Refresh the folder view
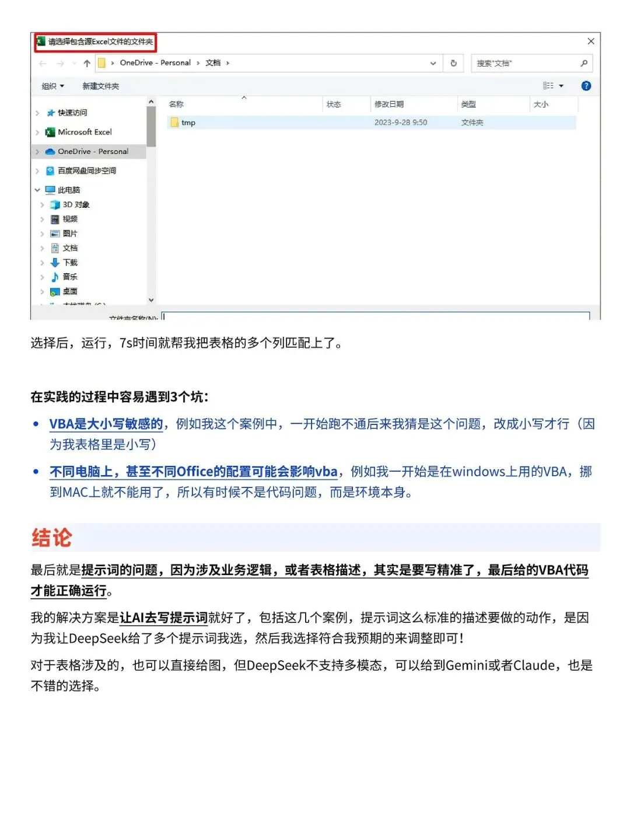Image resolution: width=630 pixels, height=840 pixels. (x=454, y=63)
